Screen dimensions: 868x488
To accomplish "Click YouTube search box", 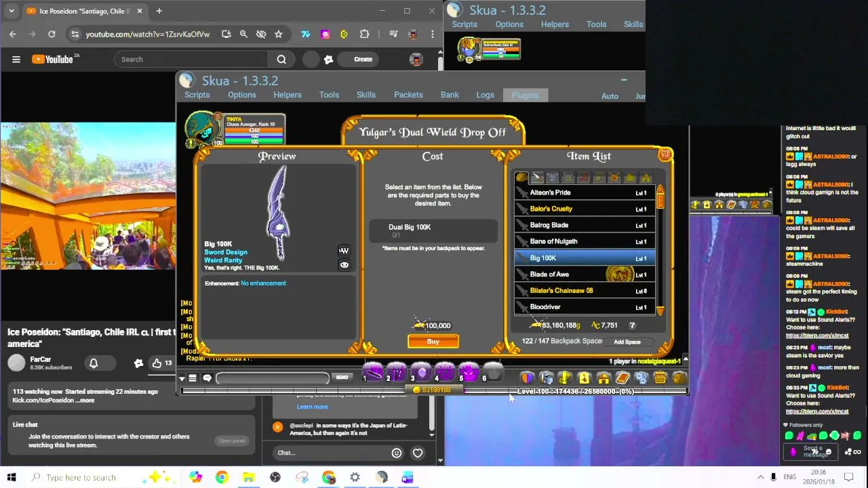I will (x=192, y=60).
